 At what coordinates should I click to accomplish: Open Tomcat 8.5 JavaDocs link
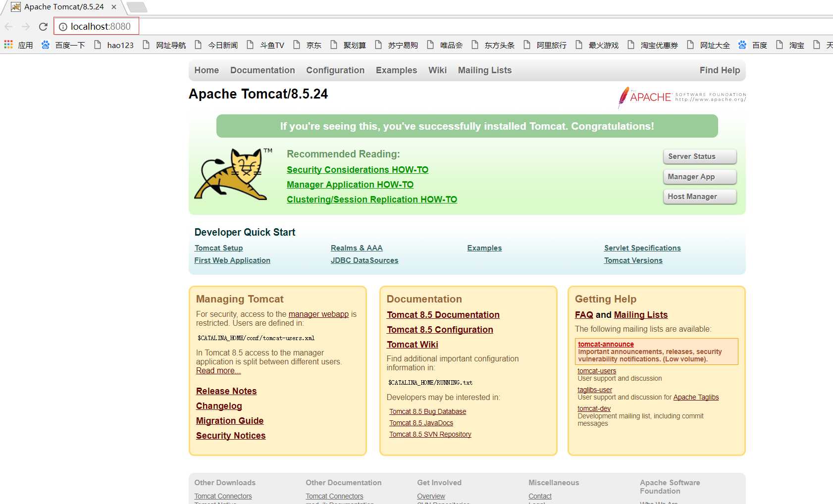421,423
